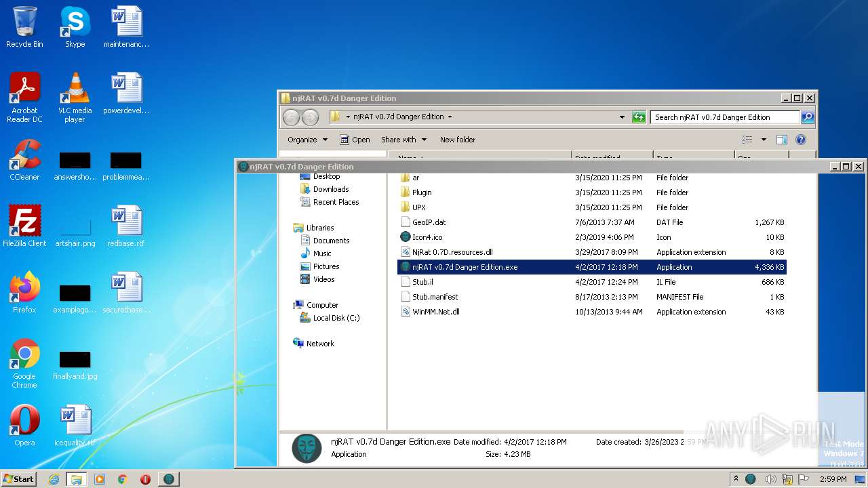This screenshot has height=488, width=868.
Task: Click the Opera icon in the taskbar
Action: (145, 479)
